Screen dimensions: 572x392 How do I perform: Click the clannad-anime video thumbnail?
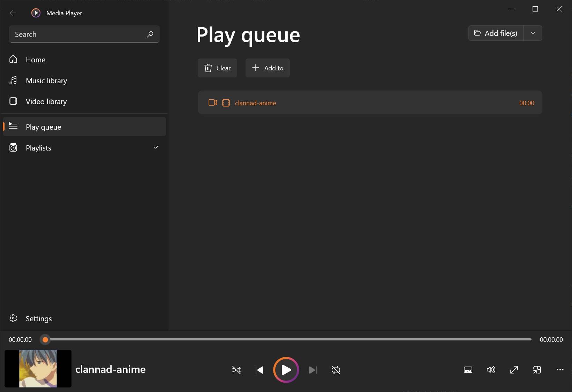38,368
